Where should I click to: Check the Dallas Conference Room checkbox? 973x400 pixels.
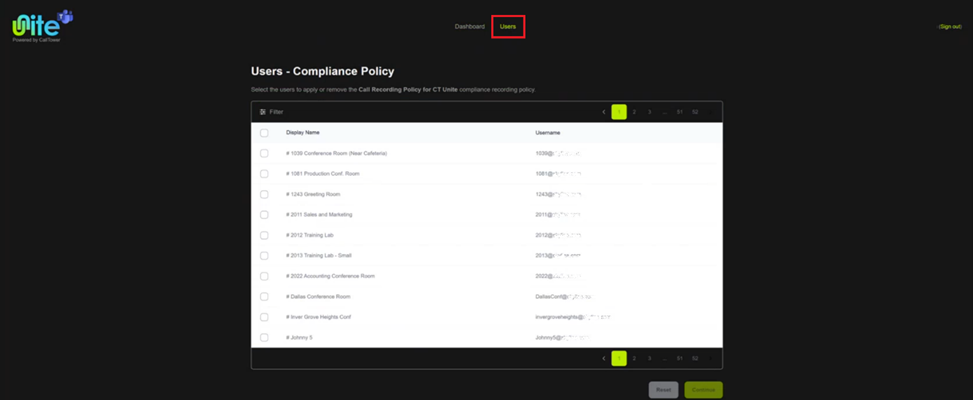pyautogui.click(x=264, y=296)
